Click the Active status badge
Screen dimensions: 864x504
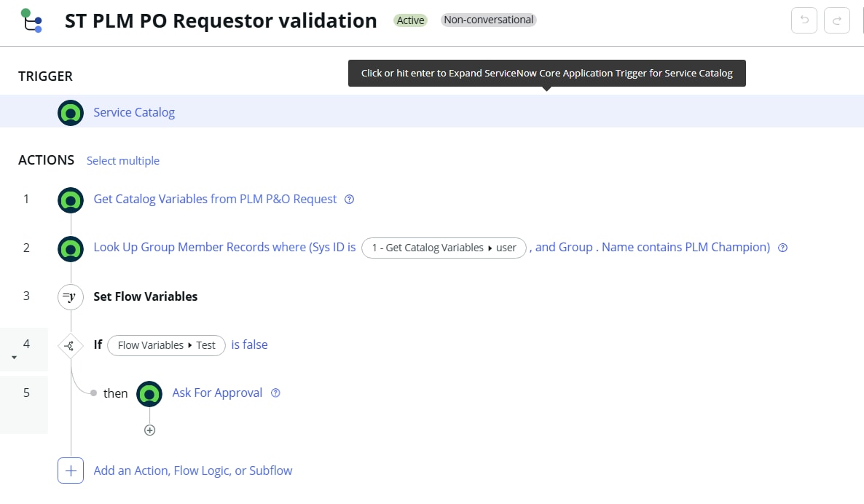[410, 20]
